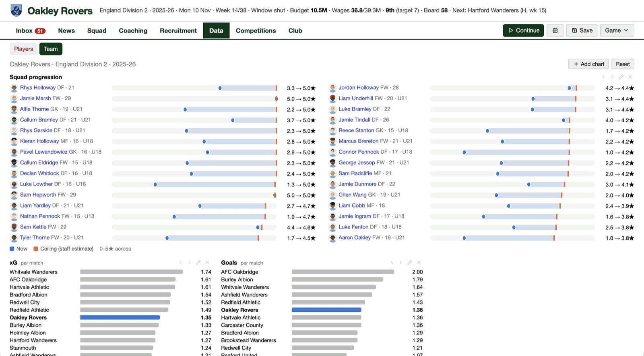Move Squad progression chart to previous position
Viewport: 644px width, 356px height.
coord(603,77)
